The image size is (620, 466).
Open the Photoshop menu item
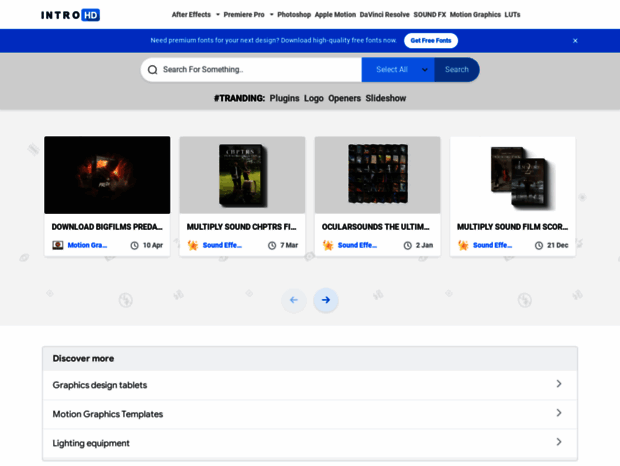[294, 15]
